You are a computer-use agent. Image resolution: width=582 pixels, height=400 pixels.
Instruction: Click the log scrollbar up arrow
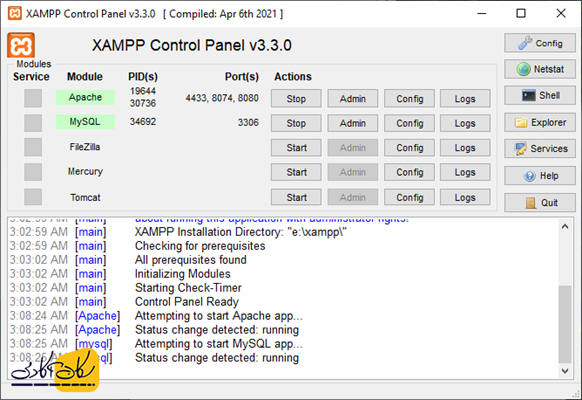pyautogui.click(x=565, y=226)
